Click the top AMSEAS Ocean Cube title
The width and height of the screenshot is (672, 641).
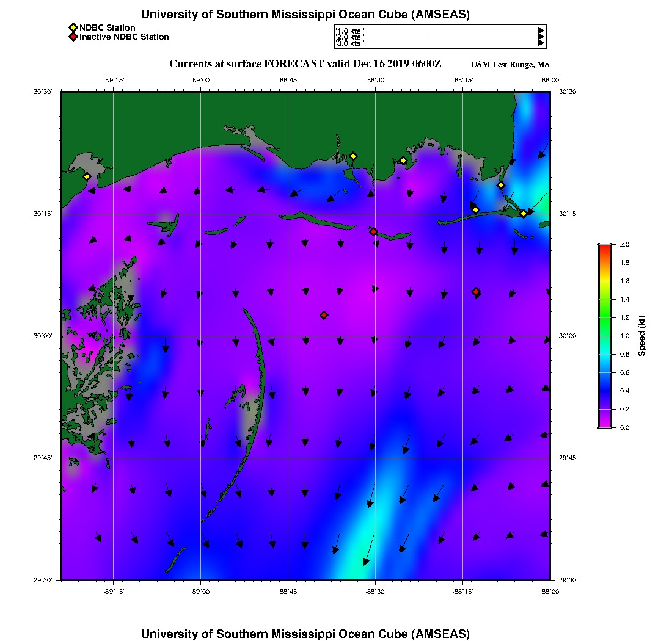click(305, 14)
